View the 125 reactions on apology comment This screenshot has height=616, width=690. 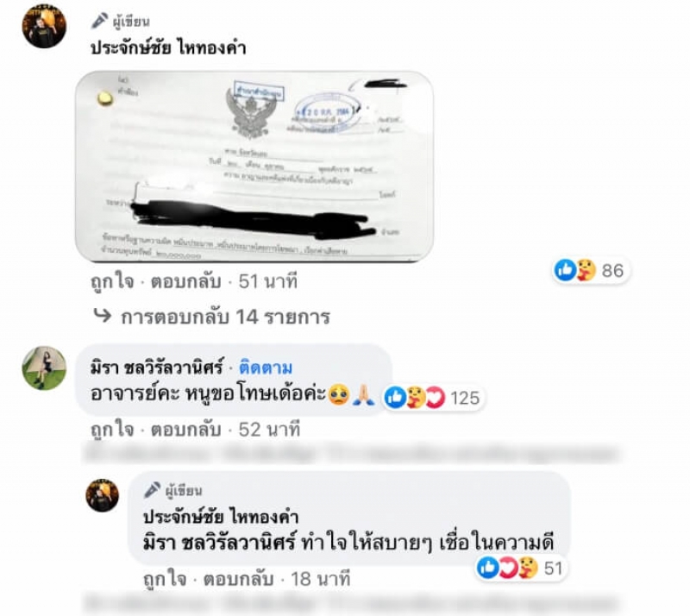click(433, 398)
